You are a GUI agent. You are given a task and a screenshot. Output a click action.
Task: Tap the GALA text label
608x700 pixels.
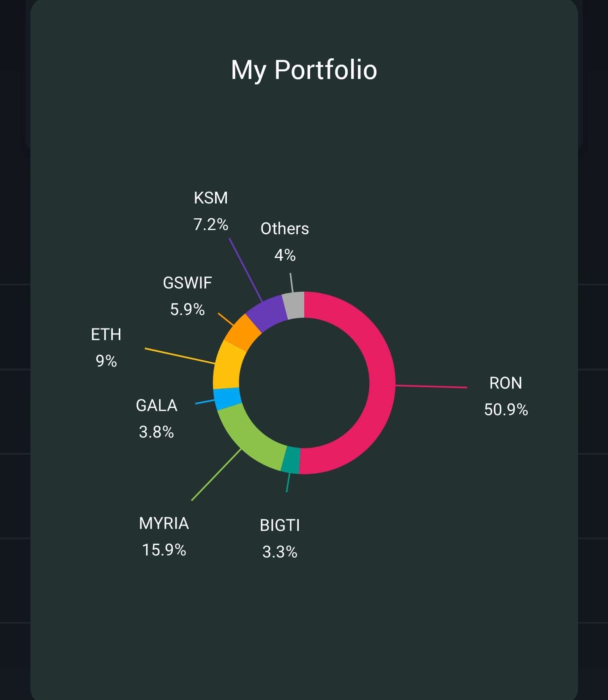pyautogui.click(x=157, y=406)
